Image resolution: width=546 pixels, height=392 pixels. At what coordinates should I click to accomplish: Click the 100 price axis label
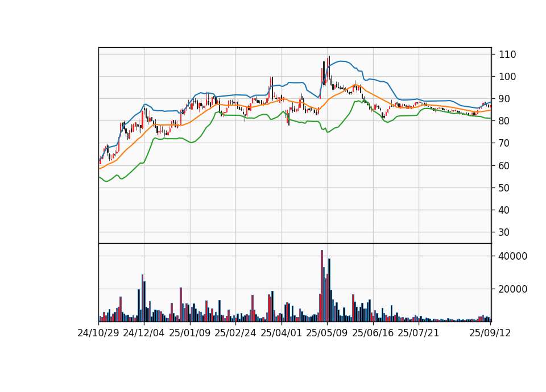coord(508,77)
